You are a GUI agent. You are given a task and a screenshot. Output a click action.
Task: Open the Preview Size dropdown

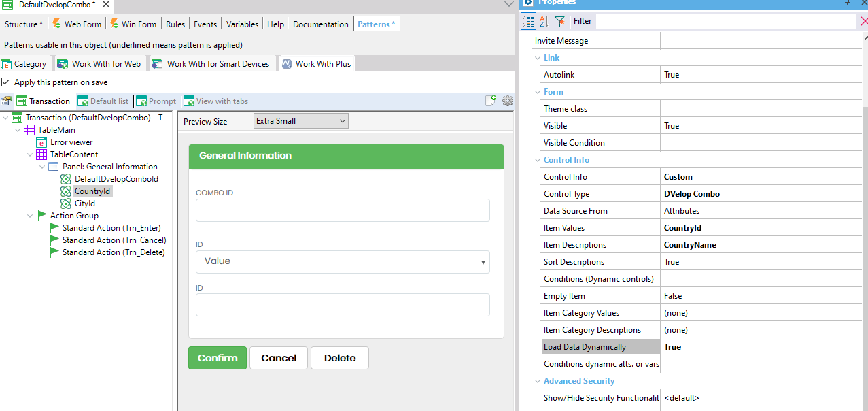300,121
